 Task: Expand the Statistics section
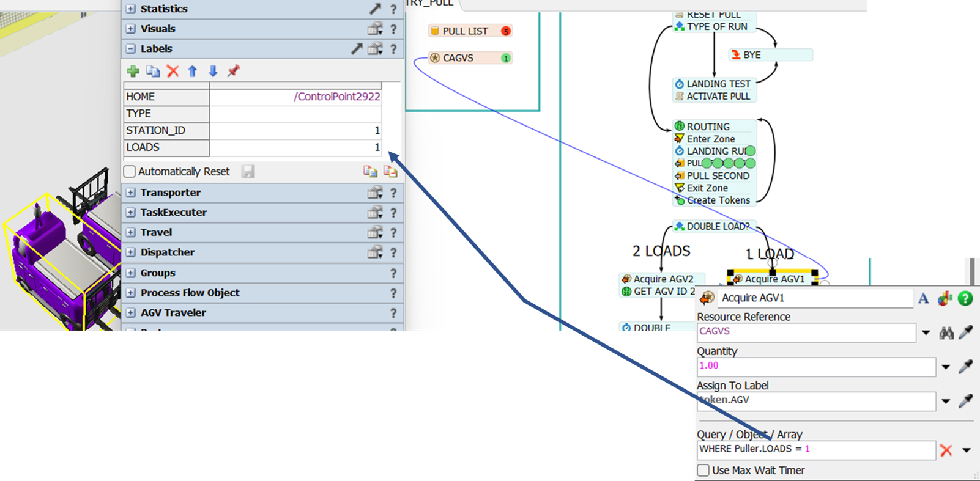click(x=130, y=9)
